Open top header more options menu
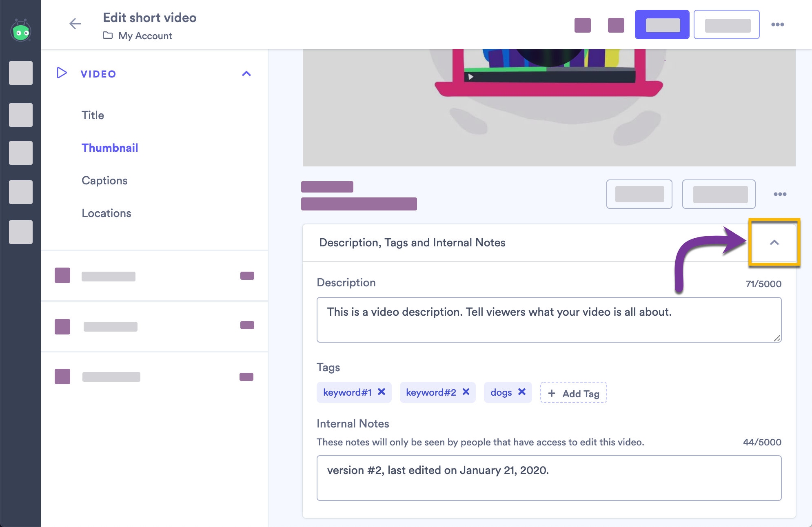Screen dimensions: 812x527 point(777,24)
